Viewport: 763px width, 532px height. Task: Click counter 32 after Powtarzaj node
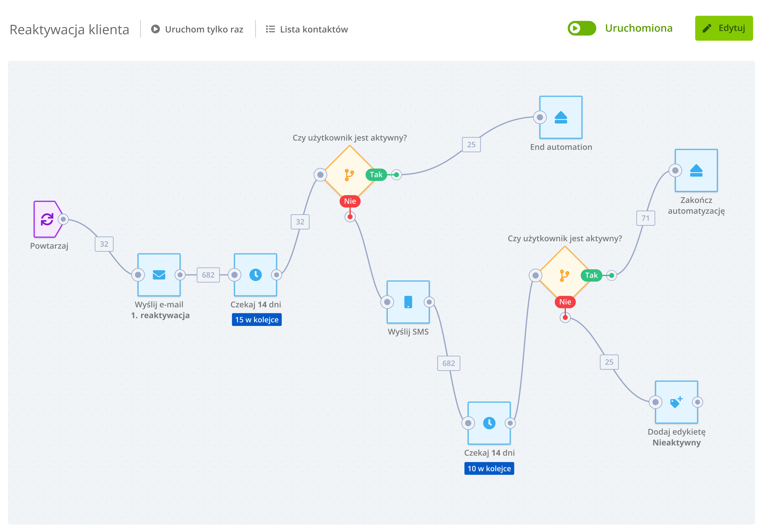[x=104, y=244]
